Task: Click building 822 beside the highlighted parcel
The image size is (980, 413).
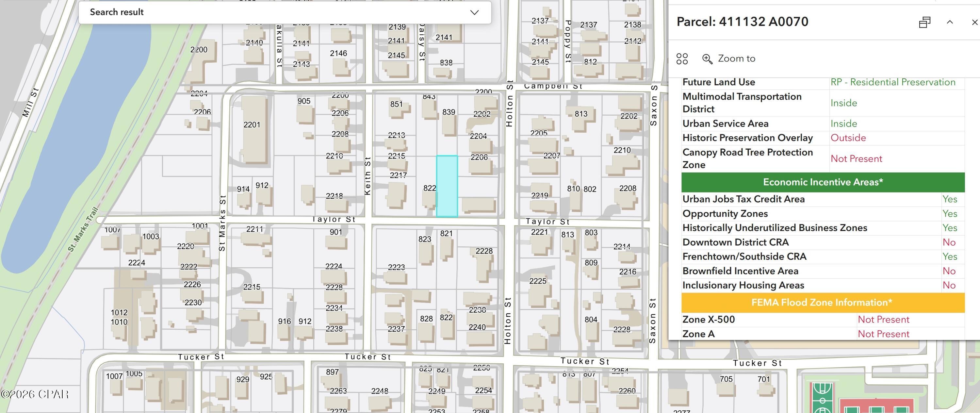Action: point(429,199)
